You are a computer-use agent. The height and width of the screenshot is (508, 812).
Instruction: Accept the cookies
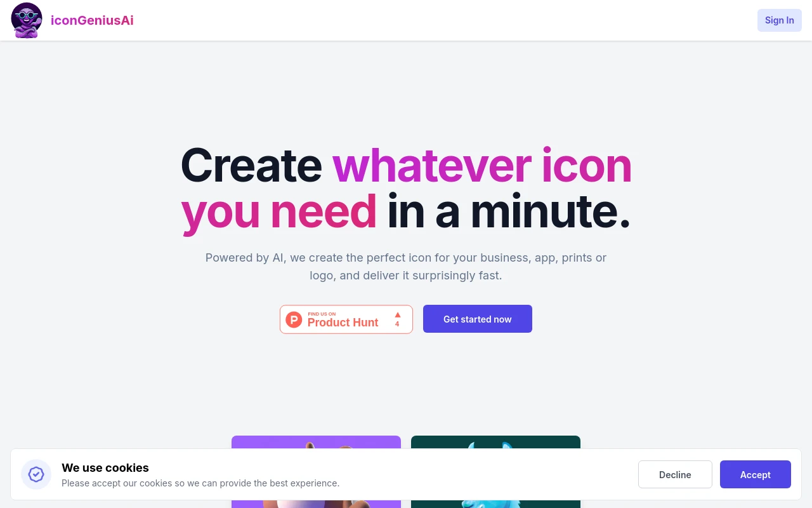(755, 474)
